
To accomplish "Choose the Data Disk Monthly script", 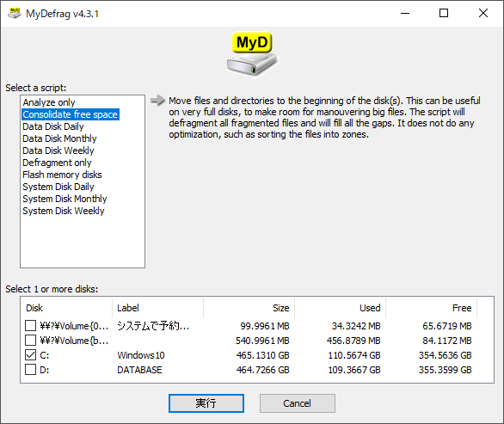I will 59,138.
